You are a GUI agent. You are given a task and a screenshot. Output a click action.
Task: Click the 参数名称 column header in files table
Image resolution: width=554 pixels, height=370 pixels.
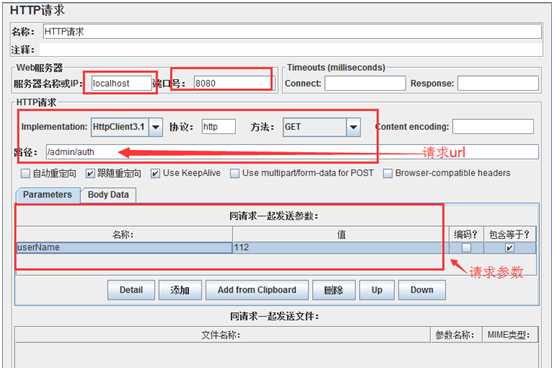(456, 335)
